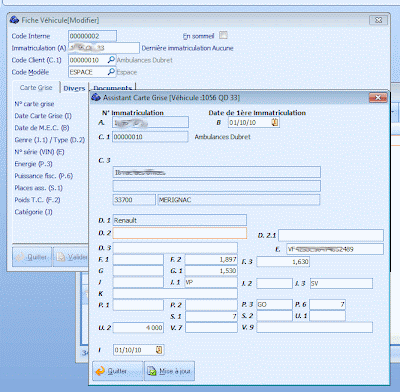Click E field with VIN number
Image resolution: width=400 pixels, height=392 pixels.
335,249
